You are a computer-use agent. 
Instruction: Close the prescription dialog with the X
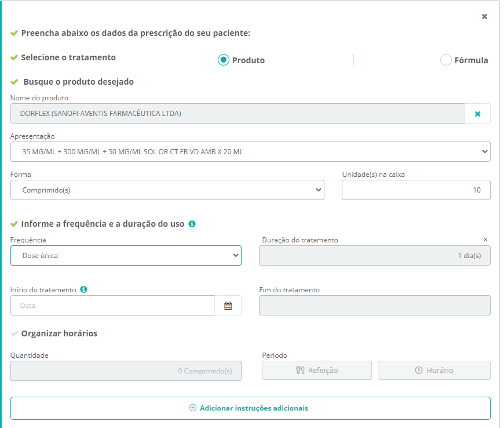click(484, 16)
